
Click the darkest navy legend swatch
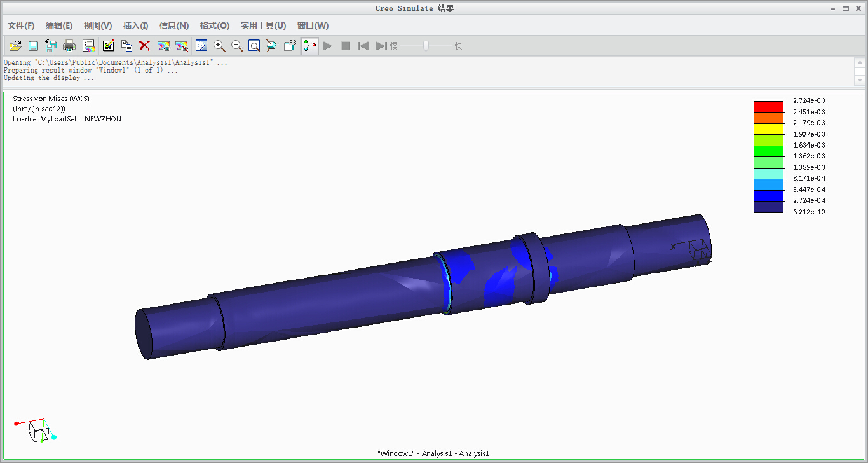coord(769,207)
